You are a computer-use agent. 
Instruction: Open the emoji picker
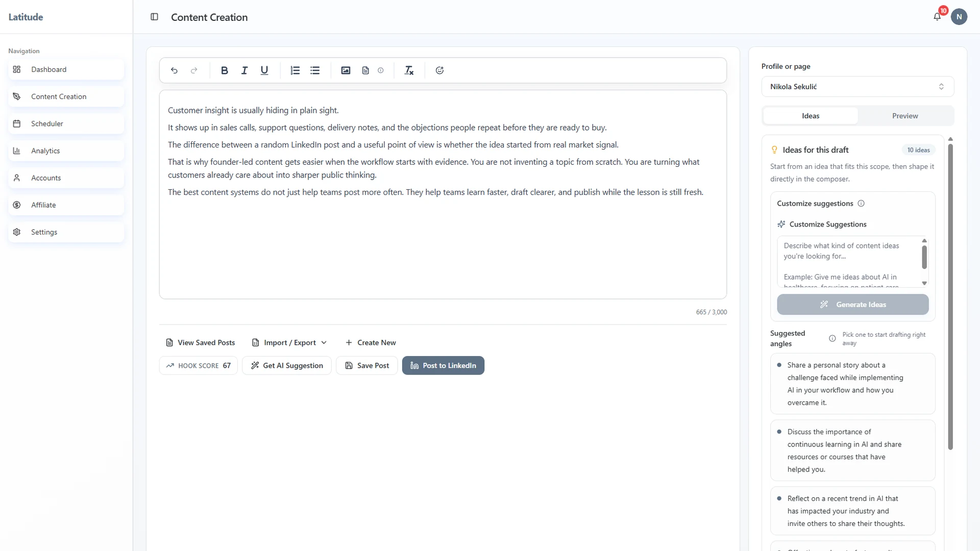coord(439,70)
